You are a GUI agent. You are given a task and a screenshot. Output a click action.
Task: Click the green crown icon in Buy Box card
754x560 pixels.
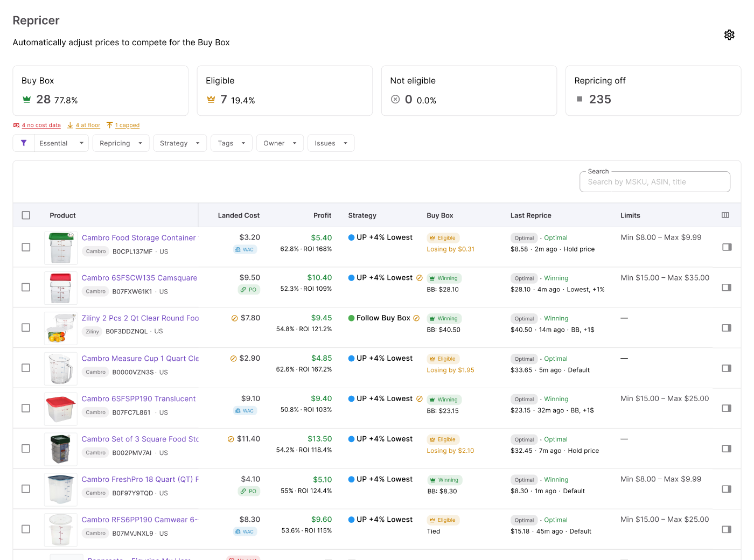coord(26,99)
